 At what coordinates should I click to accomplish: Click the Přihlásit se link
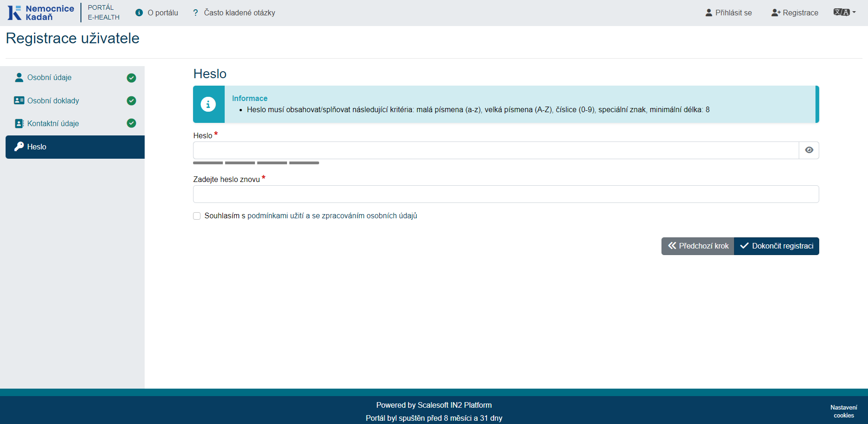(x=728, y=13)
